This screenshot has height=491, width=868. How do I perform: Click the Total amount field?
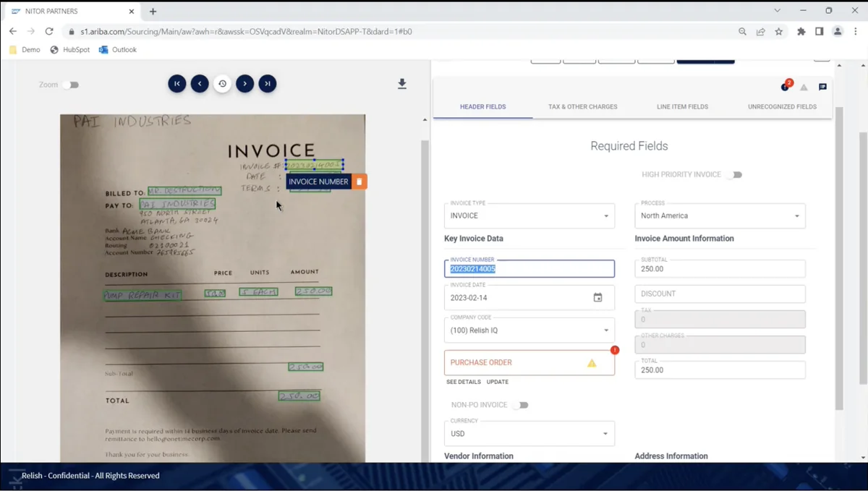[x=720, y=370]
